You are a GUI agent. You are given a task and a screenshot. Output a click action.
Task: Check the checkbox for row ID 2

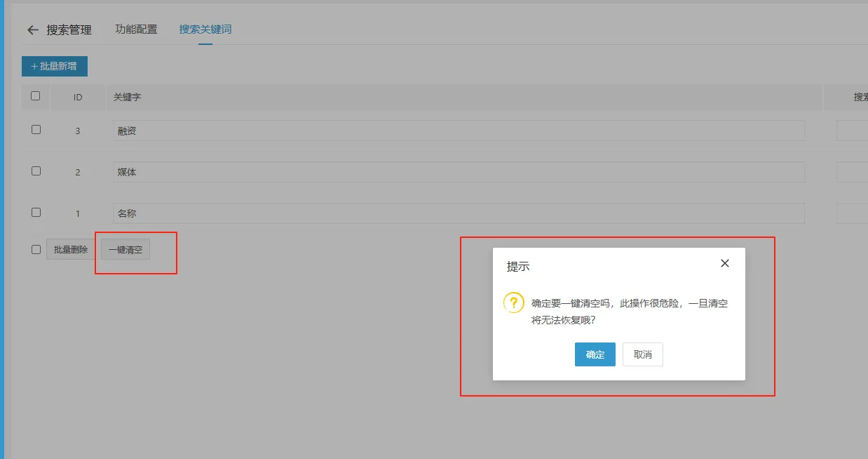(x=36, y=171)
